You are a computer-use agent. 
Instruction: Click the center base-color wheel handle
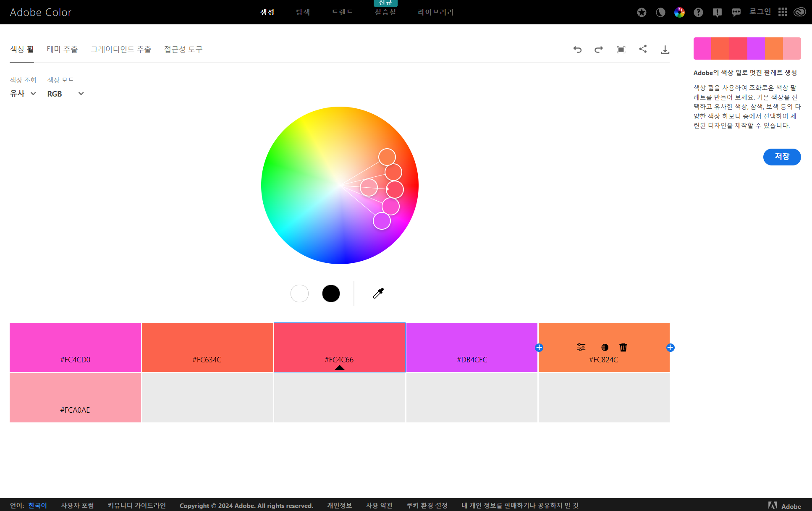[395, 189]
